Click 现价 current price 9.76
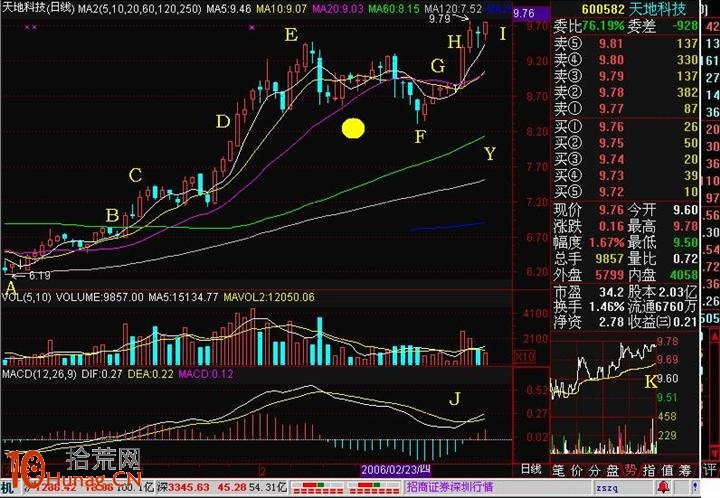This screenshot has width=720, height=498. point(611,210)
